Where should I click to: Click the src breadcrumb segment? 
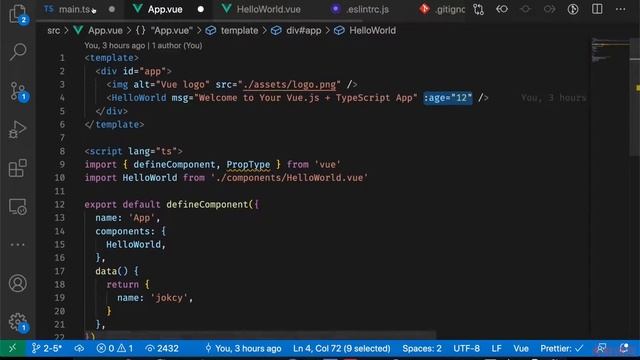point(53,31)
